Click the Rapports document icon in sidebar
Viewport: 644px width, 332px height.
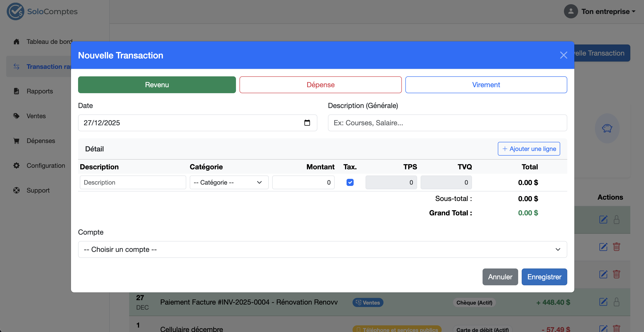(17, 91)
